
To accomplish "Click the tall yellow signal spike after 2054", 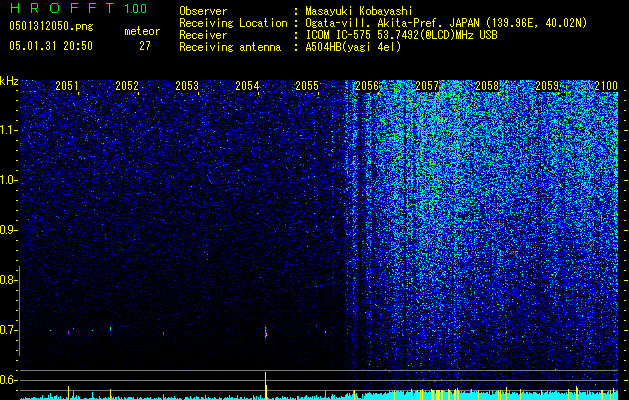I will pyautogui.click(x=266, y=385).
